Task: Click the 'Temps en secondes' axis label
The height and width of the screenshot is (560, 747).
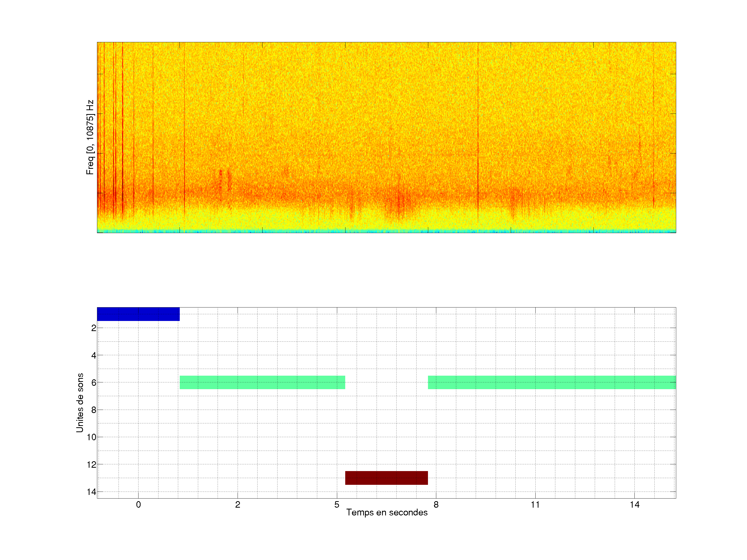Action: point(387,512)
